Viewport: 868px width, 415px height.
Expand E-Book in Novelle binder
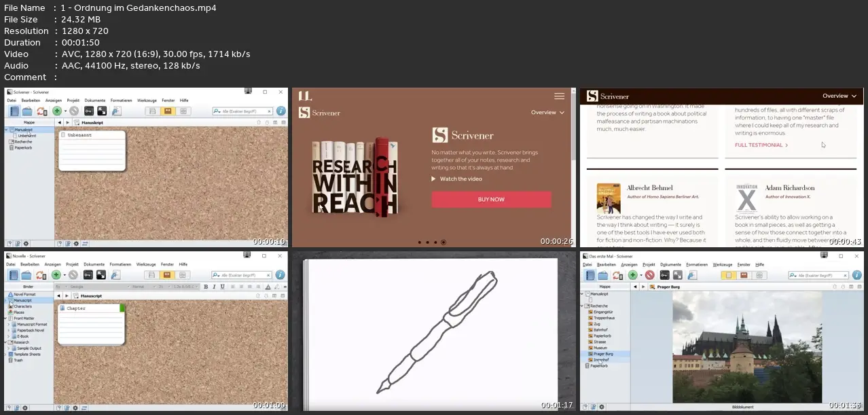[10, 336]
